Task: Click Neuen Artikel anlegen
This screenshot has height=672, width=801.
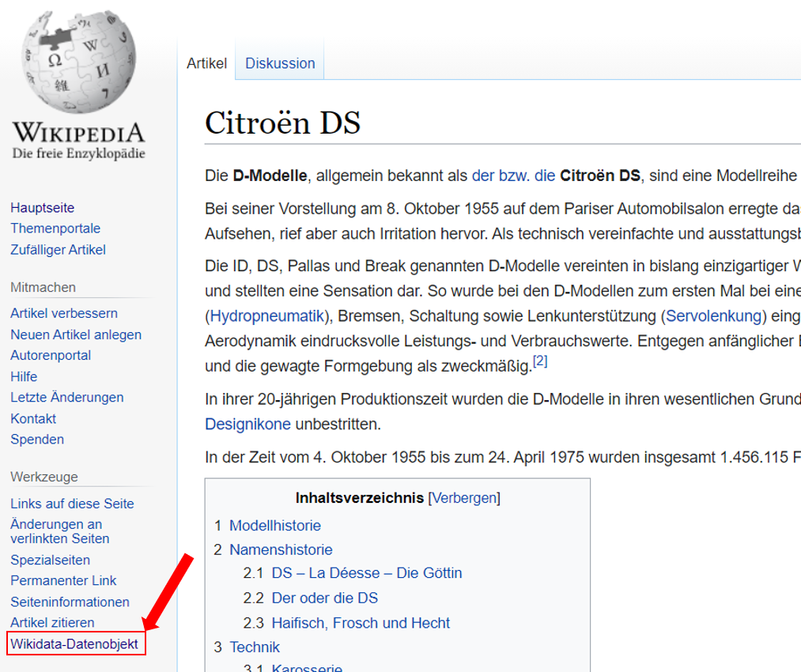Action: [x=76, y=334]
